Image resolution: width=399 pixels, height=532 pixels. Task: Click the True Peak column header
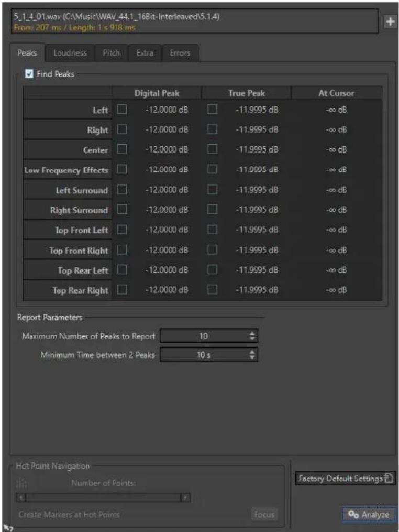247,93
